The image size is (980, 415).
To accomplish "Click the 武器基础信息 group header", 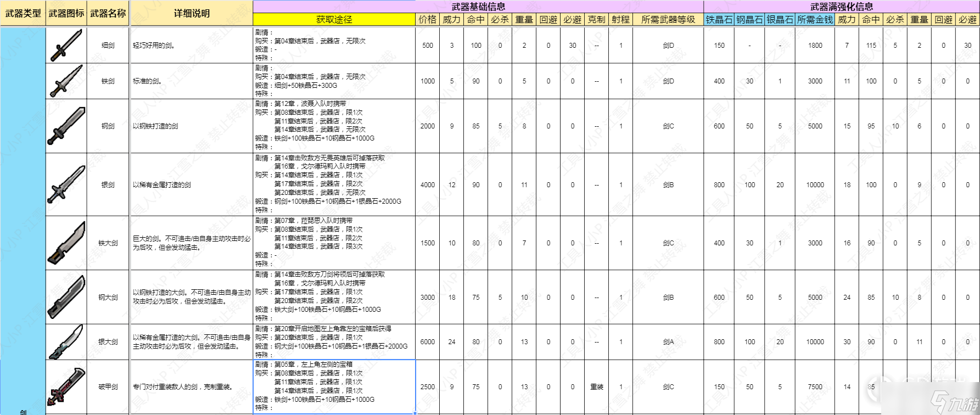I will [x=478, y=7].
